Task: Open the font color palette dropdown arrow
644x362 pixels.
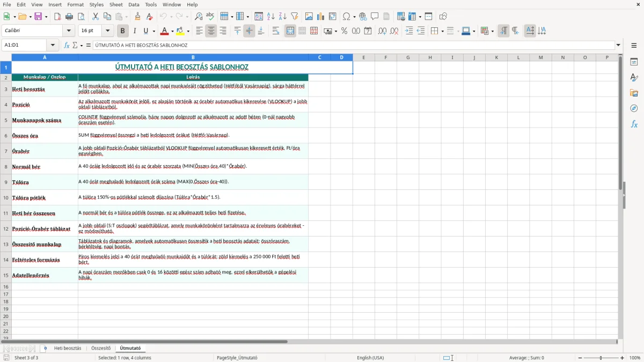Action: tap(172, 31)
